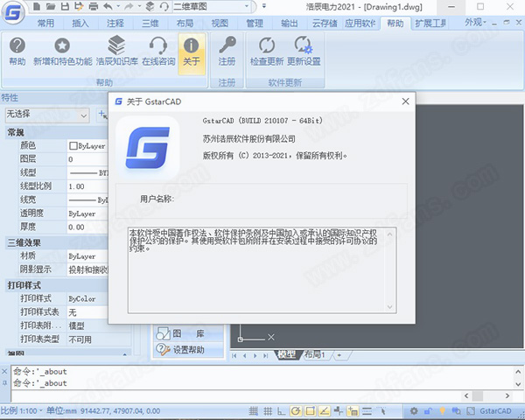Click the New file icon in quick access toolbar
The height and width of the screenshot is (420, 525).
pyautogui.click(x=37, y=6)
